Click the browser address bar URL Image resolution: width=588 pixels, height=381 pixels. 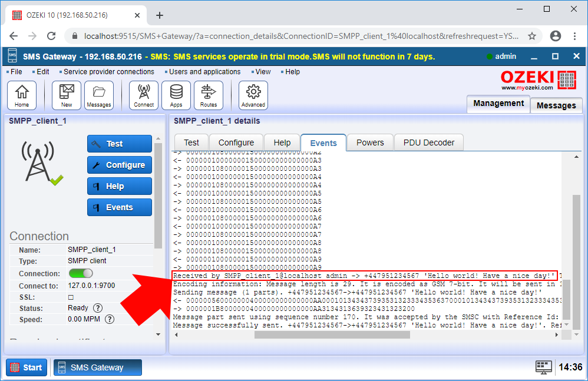point(301,36)
